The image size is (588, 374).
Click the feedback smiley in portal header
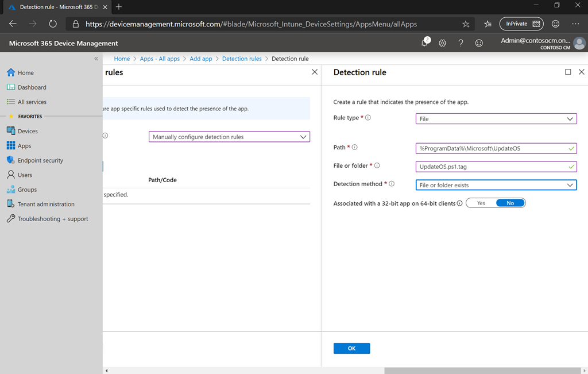479,43
